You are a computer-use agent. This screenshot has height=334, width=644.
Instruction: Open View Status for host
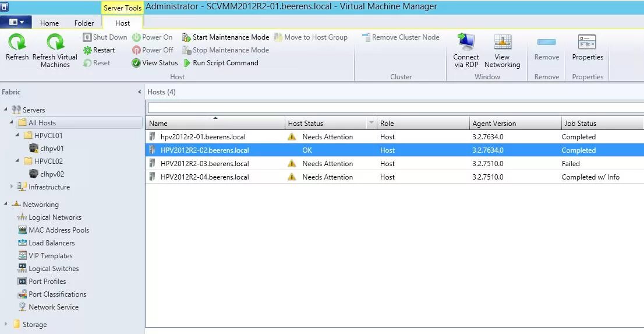coord(155,63)
